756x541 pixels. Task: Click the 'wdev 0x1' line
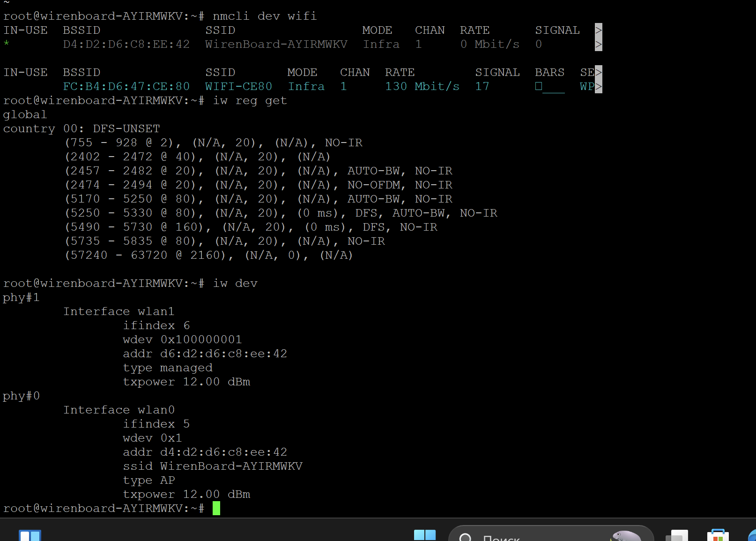click(153, 438)
